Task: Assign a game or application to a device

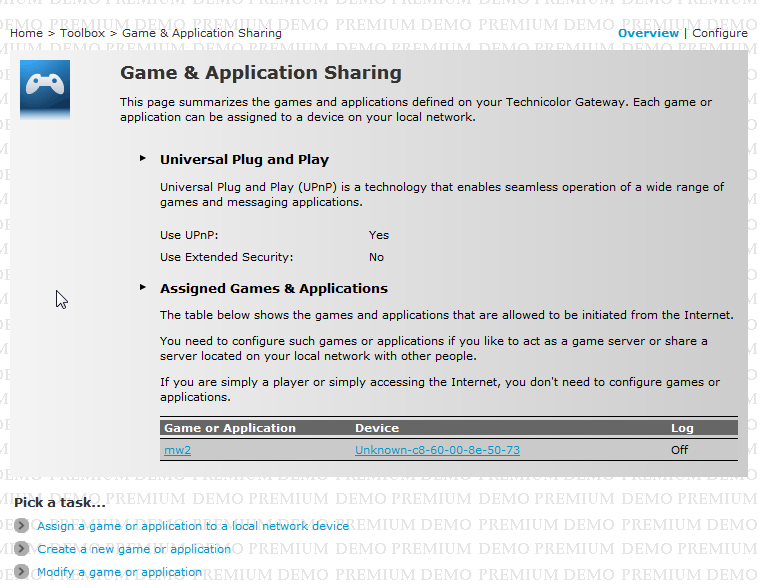Action: click(193, 526)
